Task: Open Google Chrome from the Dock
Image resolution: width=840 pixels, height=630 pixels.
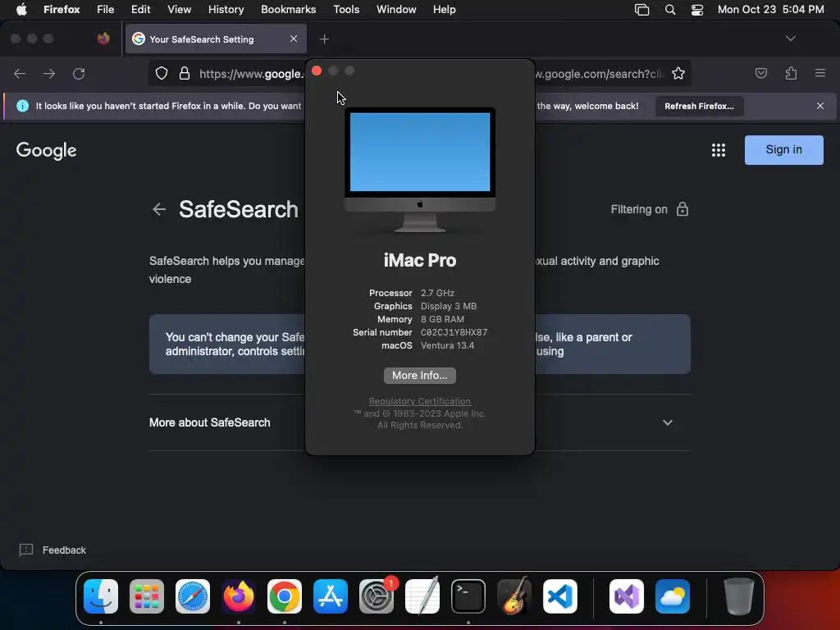Action: tap(285, 596)
